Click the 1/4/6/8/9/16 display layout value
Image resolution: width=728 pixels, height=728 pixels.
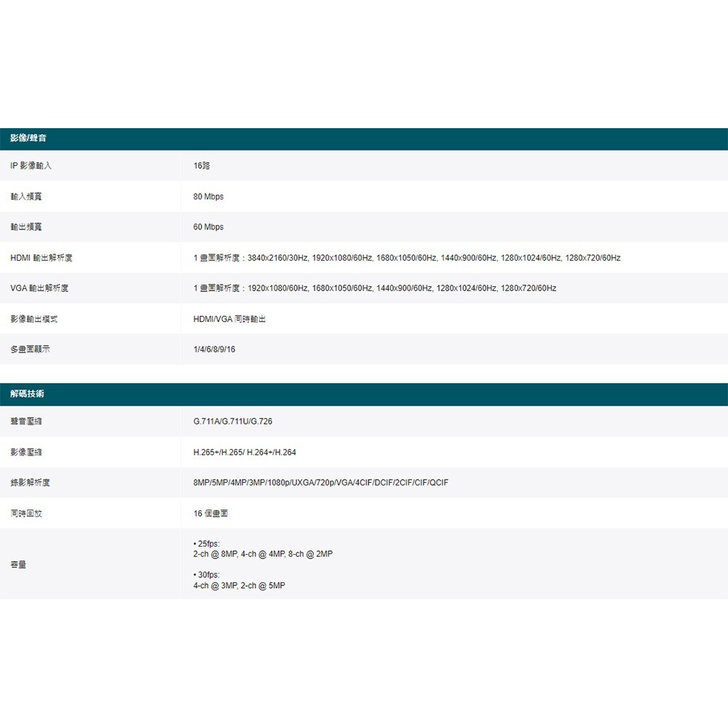214,349
